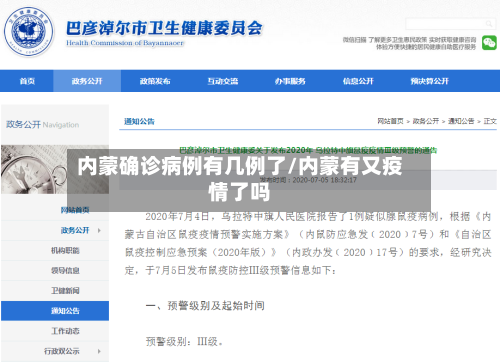The image size is (500, 362).
Task: Open the 政务公开 navigation tab
Action: [x=87, y=81]
